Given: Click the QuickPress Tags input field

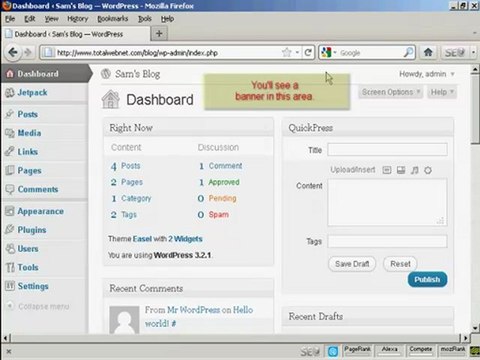Looking at the screenshot, I should (387, 241).
